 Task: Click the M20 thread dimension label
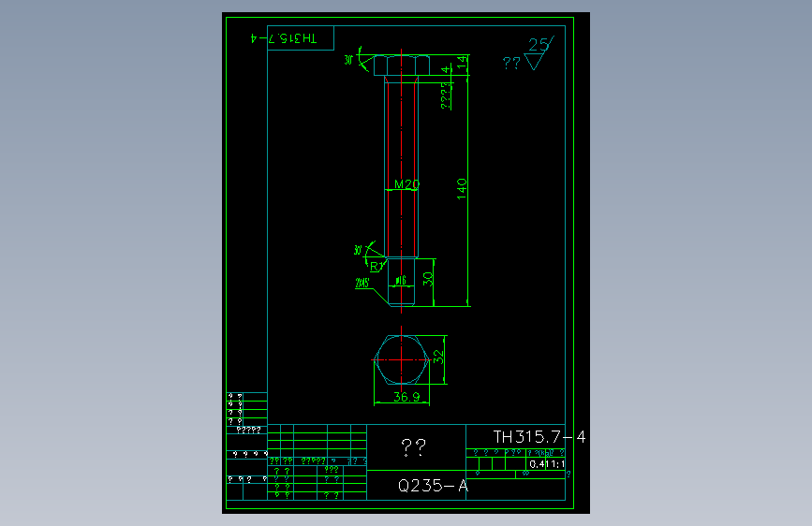[x=406, y=184]
